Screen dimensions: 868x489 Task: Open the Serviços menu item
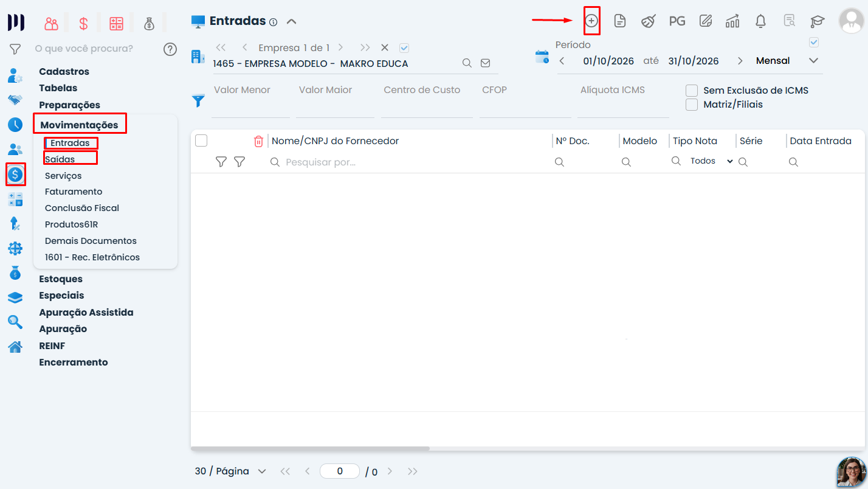(63, 176)
